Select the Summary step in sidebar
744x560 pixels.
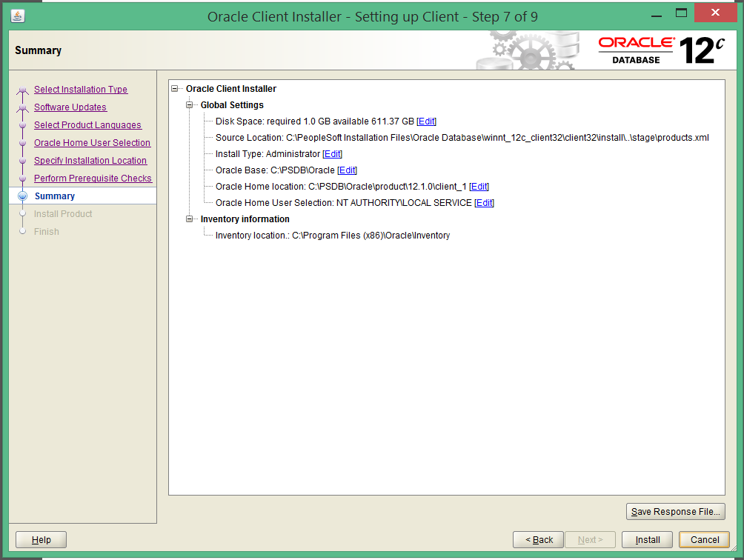coord(55,196)
